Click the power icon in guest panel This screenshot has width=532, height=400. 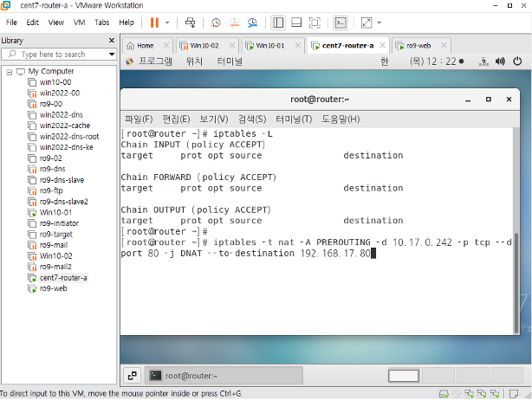517,61
